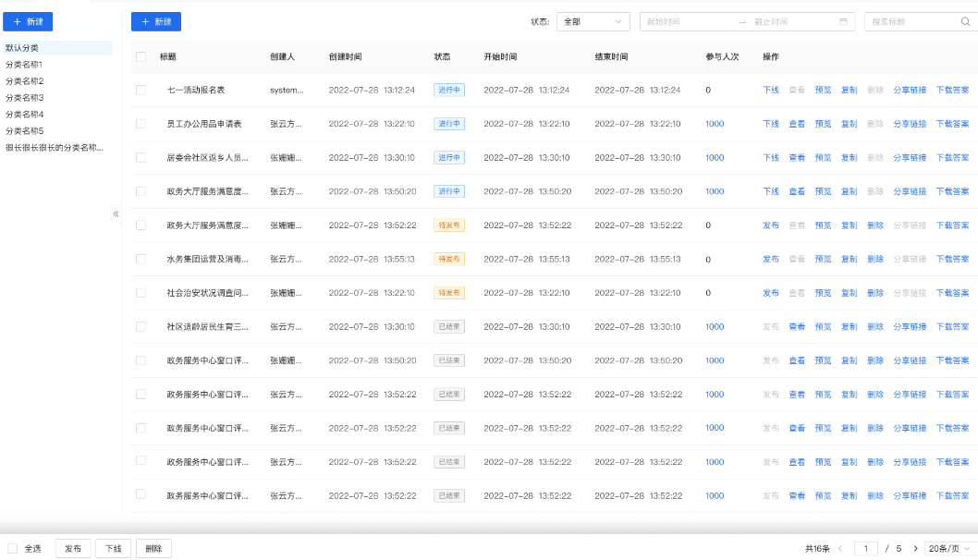Image resolution: width=978 pixels, height=560 pixels.
Task: Click the page number input box
Action: pos(866,549)
